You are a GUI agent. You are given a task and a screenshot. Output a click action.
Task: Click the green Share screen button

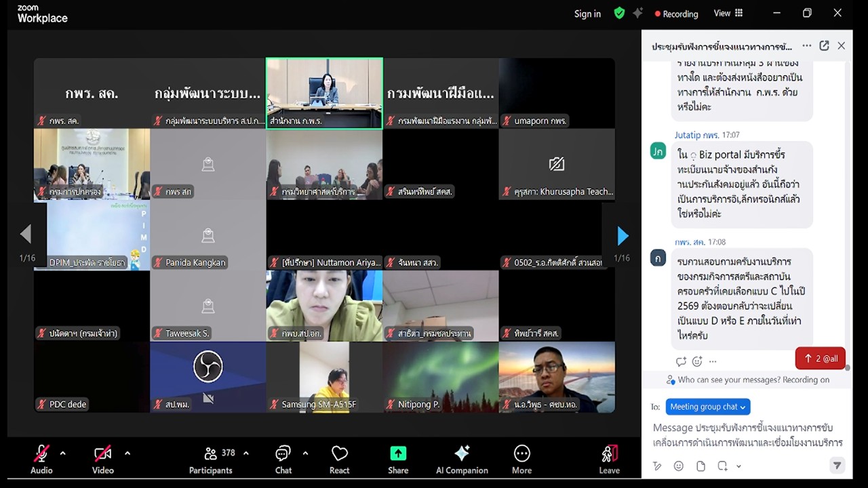click(x=398, y=460)
